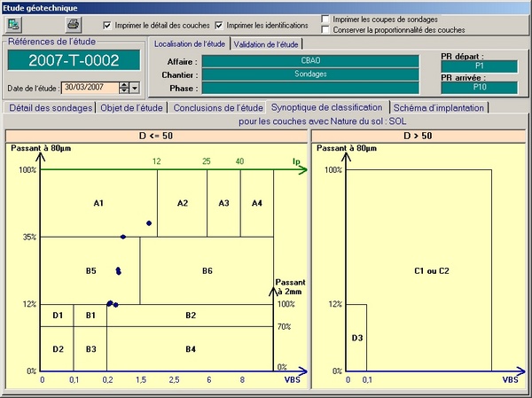Toggle 'Imprimer le détail des couches' checkbox

(108, 26)
